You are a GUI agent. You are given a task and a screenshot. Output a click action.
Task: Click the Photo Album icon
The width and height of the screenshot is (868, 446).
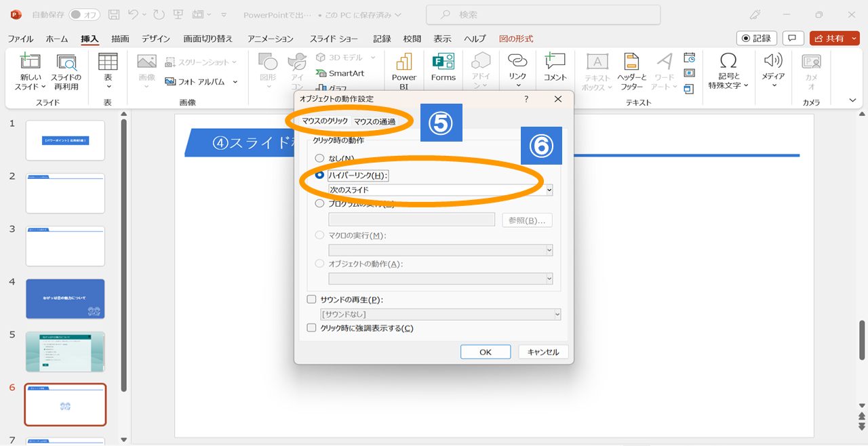coord(170,81)
